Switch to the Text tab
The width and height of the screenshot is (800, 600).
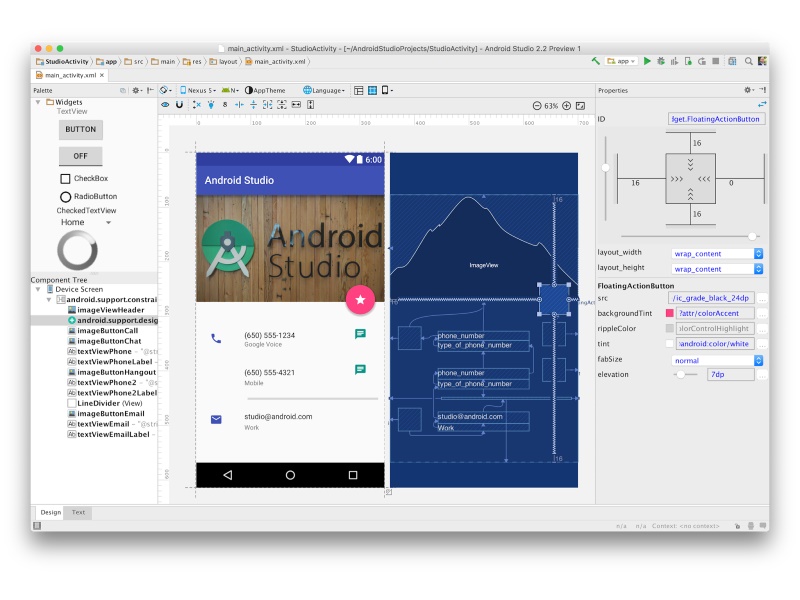tap(78, 512)
